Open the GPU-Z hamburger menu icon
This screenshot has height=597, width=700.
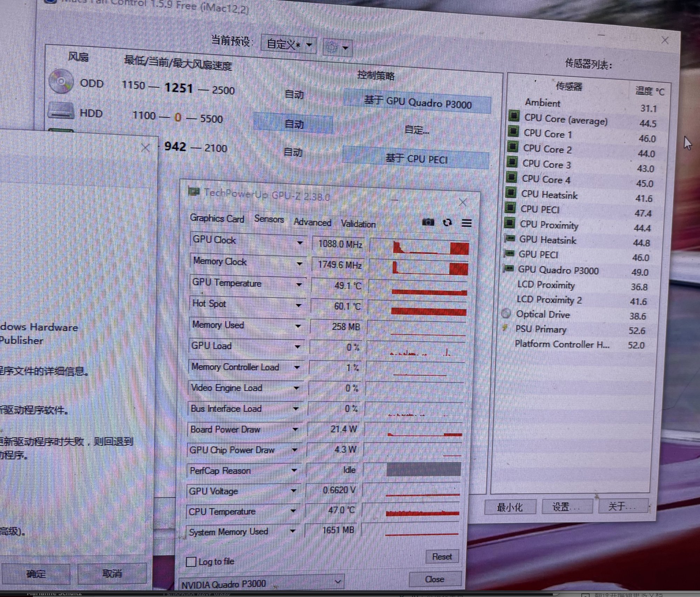coord(466,223)
